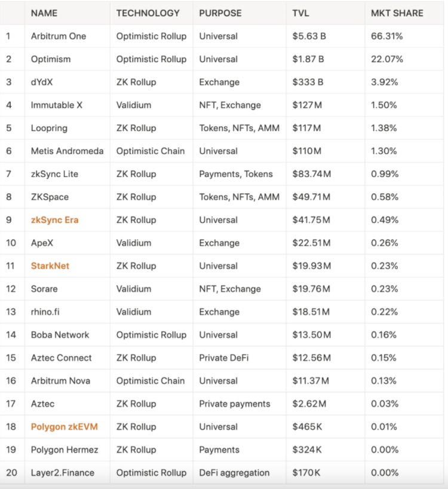Click the Metis Andromeda name cell
Screen dimensions: 448x489
point(67,151)
